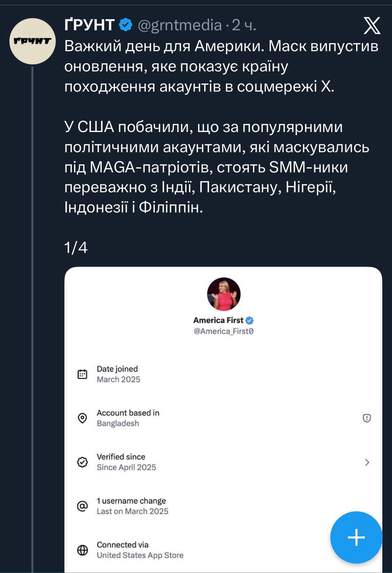Open the ҐРУНТ account name

pyautogui.click(x=90, y=25)
